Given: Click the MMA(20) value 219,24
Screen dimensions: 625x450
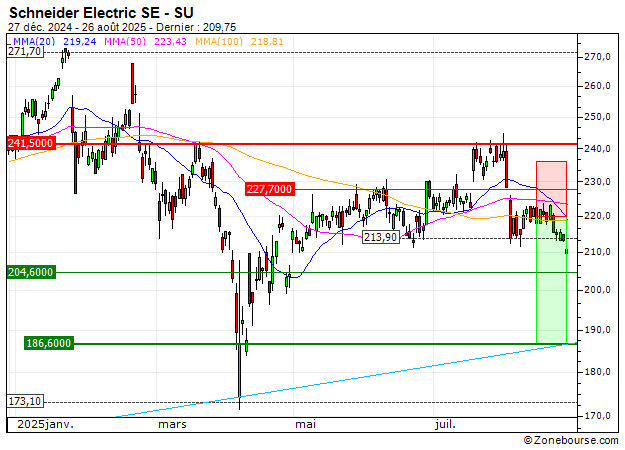Looking at the screenshot, I should tap(80, 41).
